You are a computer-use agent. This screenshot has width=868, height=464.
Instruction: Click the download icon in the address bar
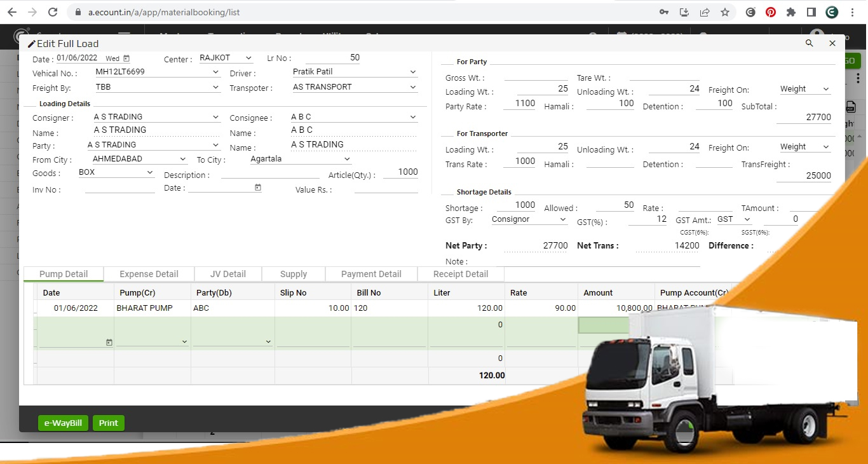[685, 12]
